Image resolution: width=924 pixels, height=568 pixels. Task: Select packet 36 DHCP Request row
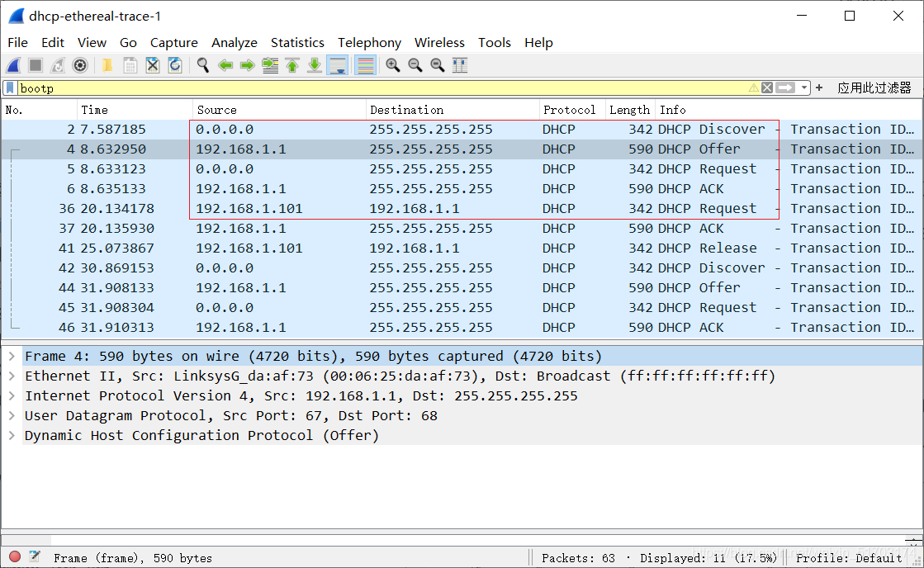(x=461, y=209)
